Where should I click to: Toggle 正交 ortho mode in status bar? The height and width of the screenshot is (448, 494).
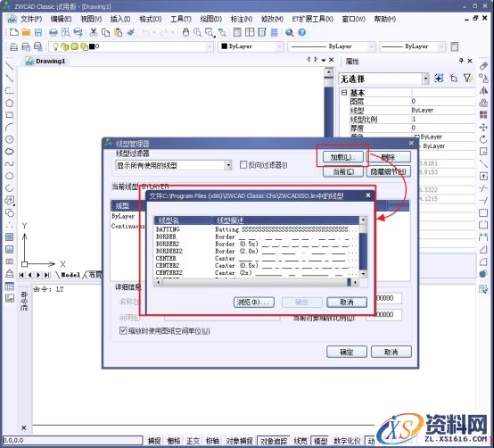pos(193,441)
